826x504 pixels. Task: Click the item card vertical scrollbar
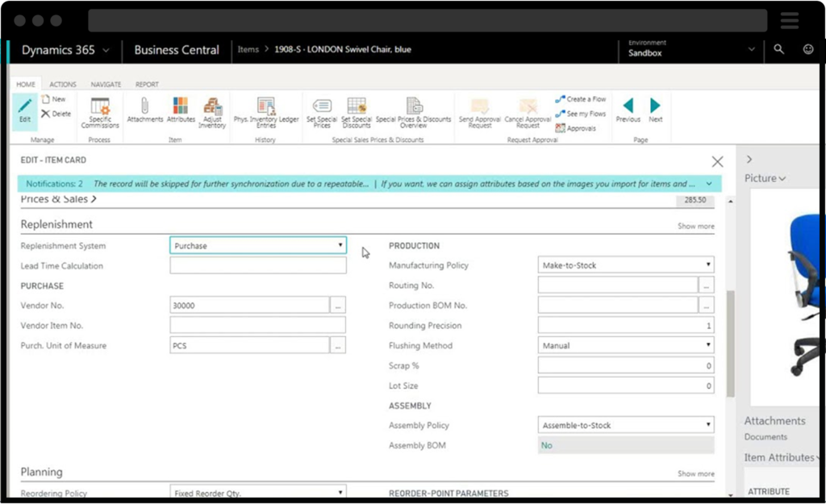[x=730, y=344]
